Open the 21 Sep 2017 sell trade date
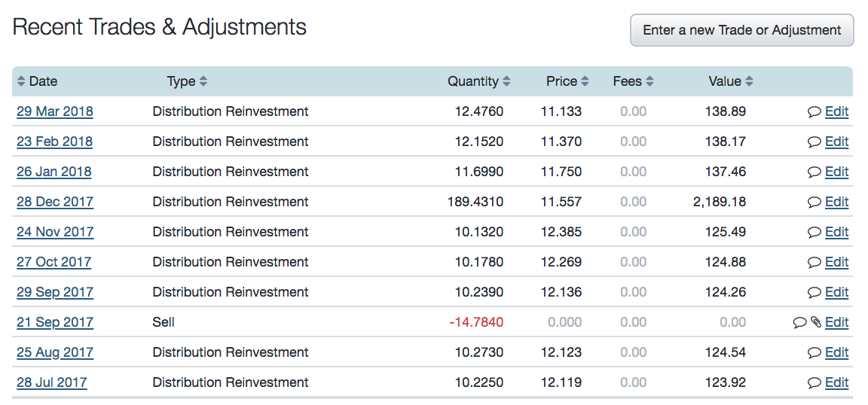 pyautogui.click(x=55, y=322)
